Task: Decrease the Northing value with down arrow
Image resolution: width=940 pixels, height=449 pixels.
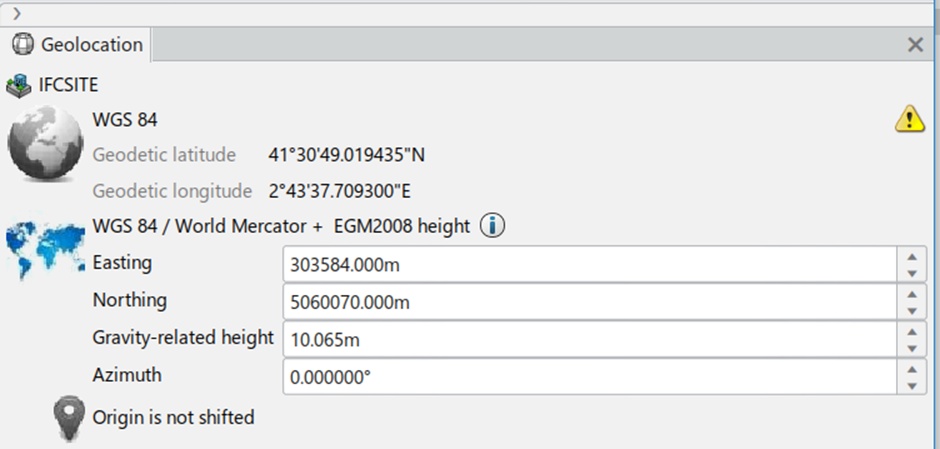Action: point(912,311)
